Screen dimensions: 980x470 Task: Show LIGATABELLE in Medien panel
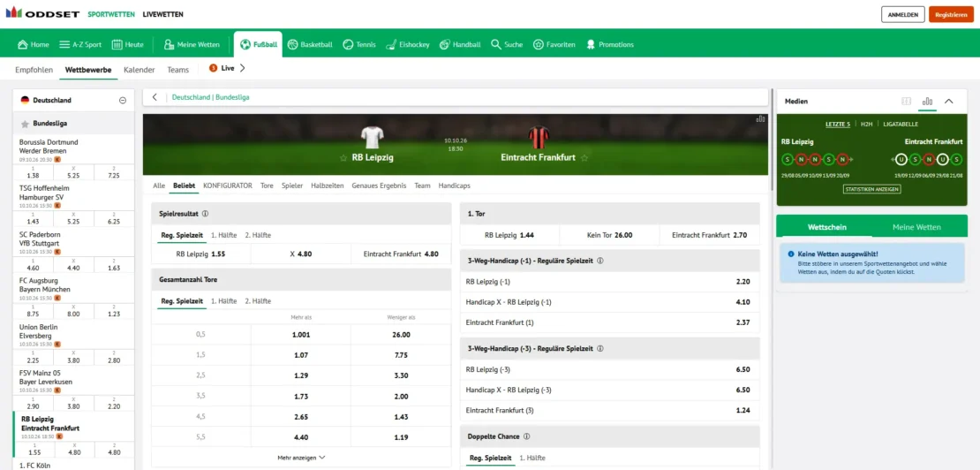coord(901,125)
